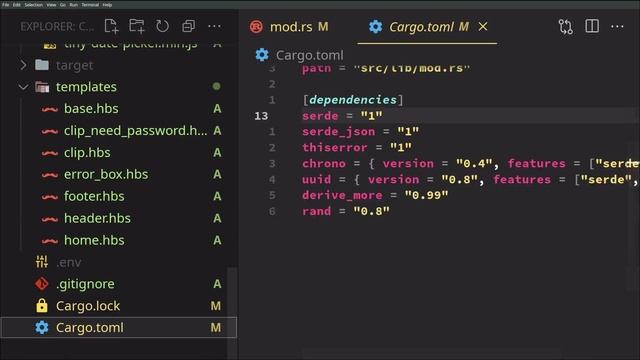Click the green modified dot on templates
The height and width of the screenshot is (360, 640).
coord(216,86)
